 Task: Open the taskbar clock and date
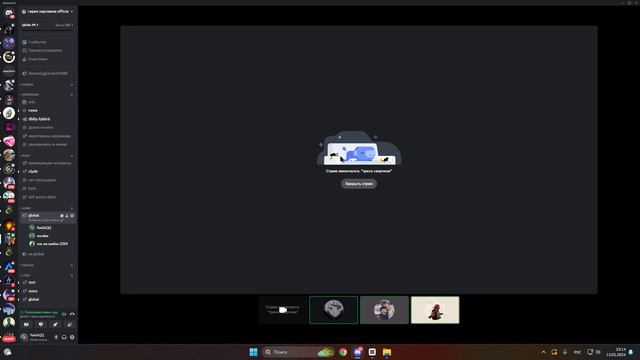[616, 352]
